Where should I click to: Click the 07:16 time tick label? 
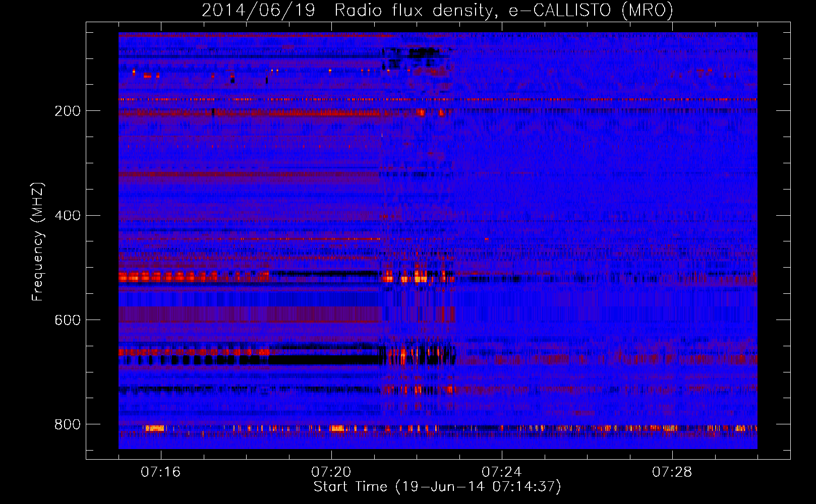tap(160, 472)
